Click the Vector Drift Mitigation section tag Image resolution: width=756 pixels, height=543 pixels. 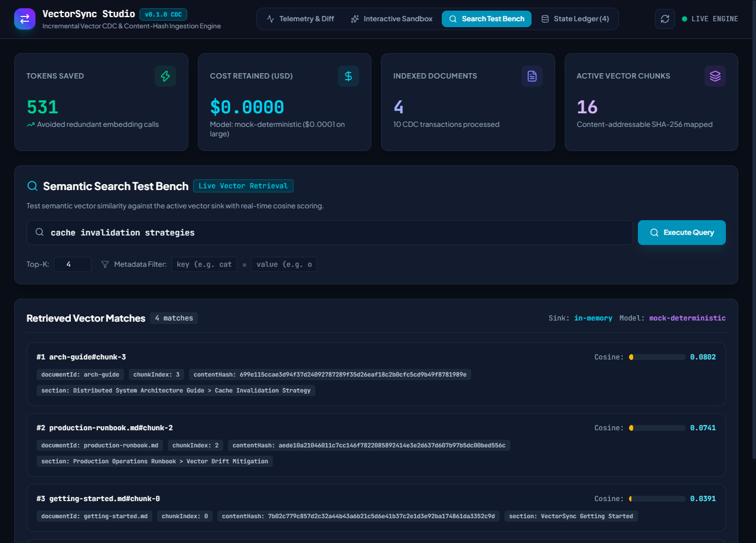tap(155, 461)
